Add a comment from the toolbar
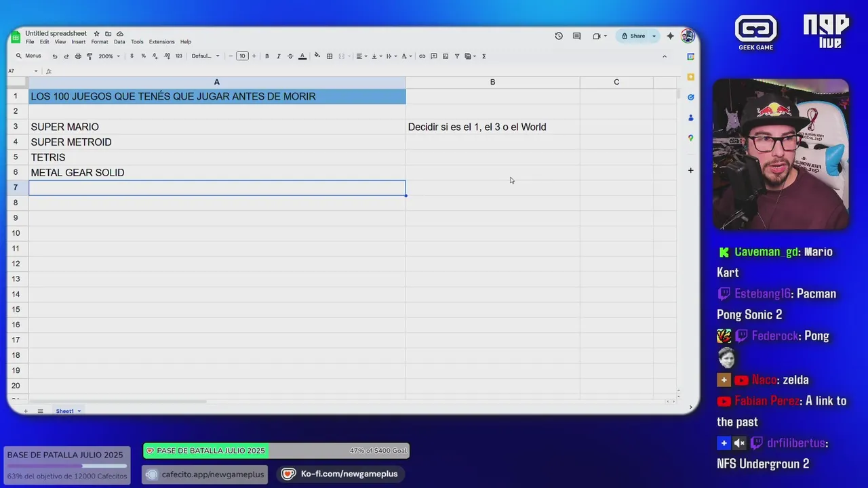 (434, 56)
